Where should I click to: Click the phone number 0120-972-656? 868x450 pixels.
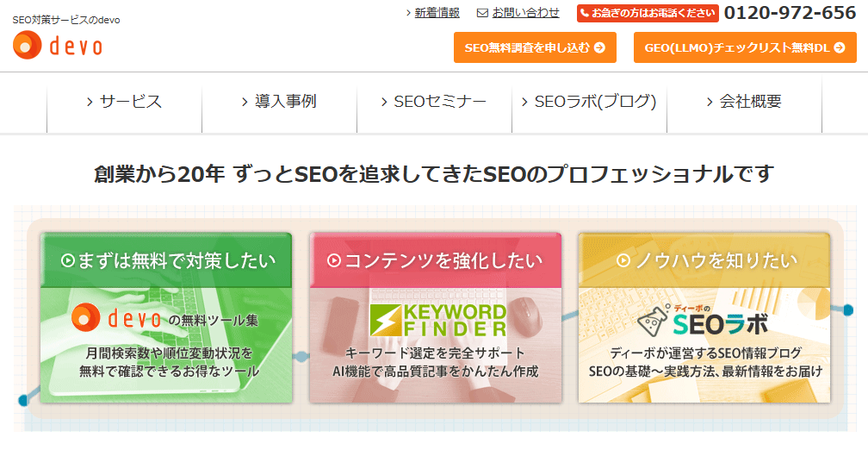pos(790,13)
